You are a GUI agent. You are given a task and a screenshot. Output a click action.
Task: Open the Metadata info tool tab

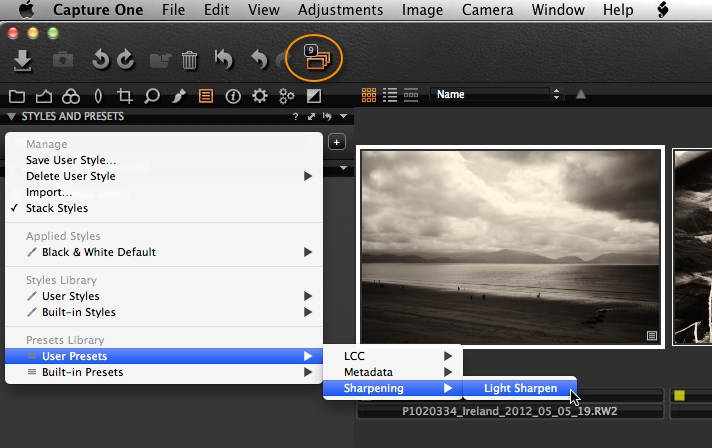[233, 96]
